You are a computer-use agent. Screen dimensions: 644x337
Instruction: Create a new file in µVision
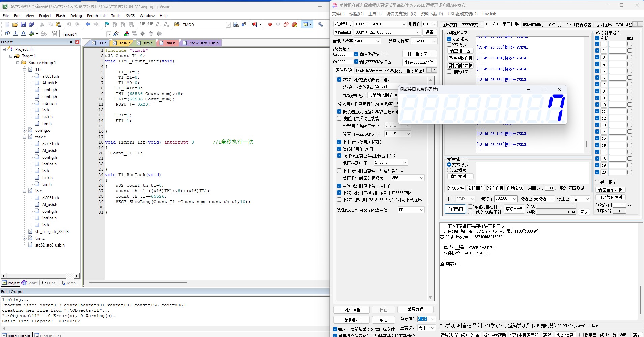[7, 24]
